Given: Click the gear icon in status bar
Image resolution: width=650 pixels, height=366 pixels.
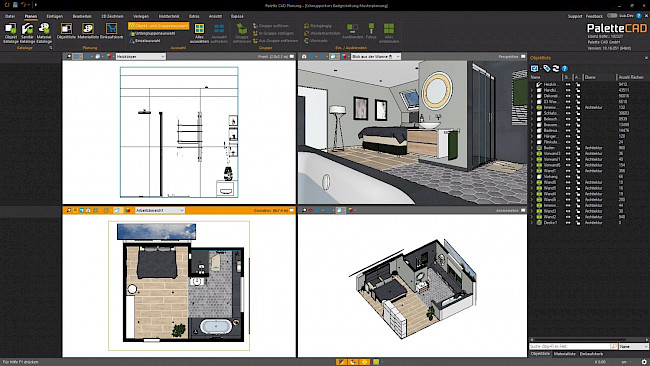Looking at the screenshot, I should pos(644,362).
